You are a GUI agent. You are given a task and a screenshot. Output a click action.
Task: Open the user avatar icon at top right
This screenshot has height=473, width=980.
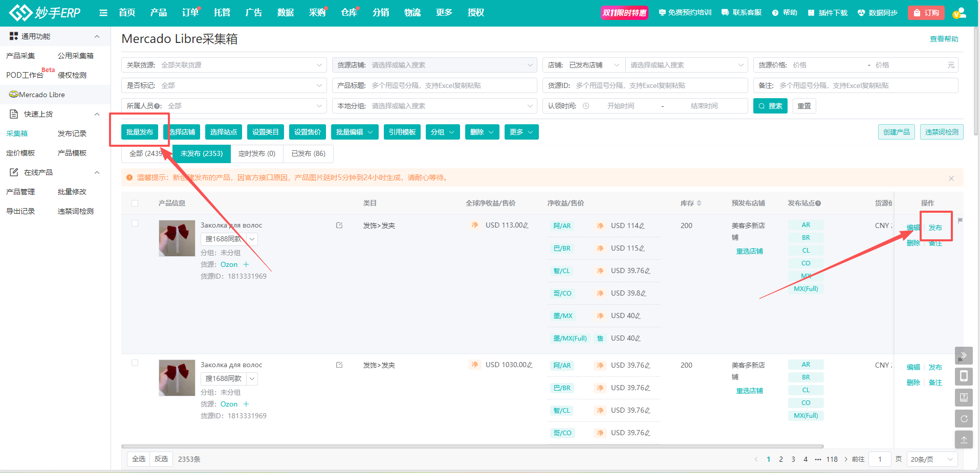(959, 13)
